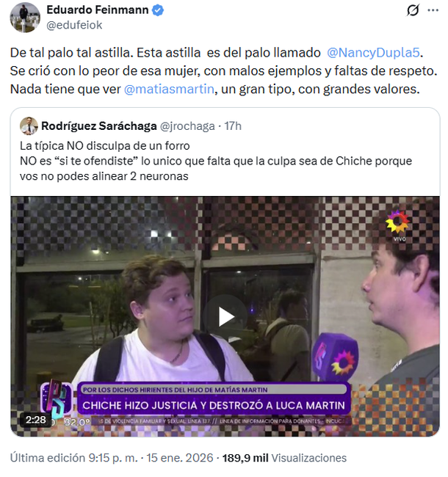Screen dimensions: 448x477
Task: Open Última edición 9:15 p. m. edit history
Action: click(74, 458)
